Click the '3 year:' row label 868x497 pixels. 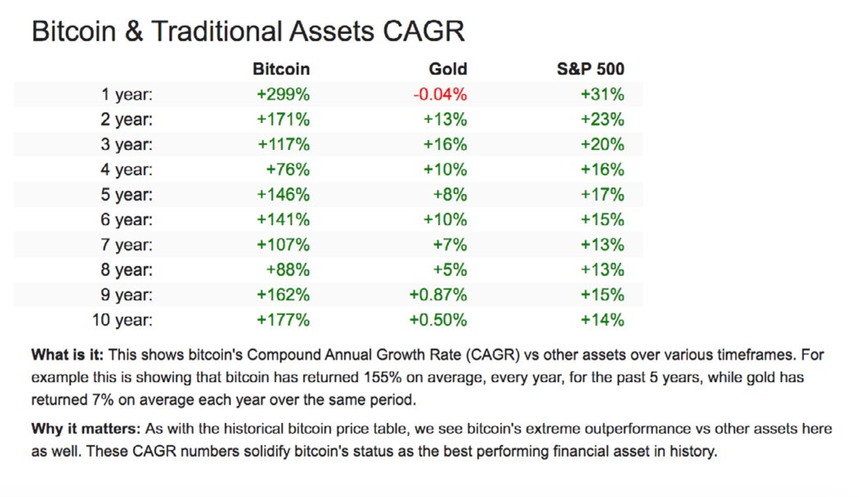[x=126, y=145]
